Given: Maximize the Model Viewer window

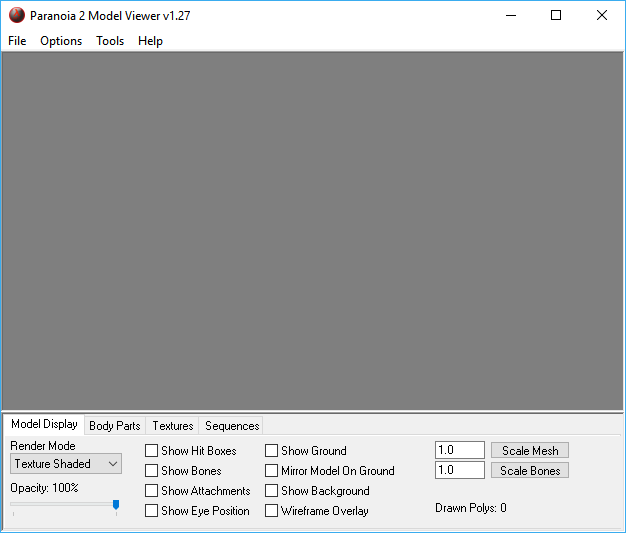Looking at the screenshot, I should pos(556,16).
